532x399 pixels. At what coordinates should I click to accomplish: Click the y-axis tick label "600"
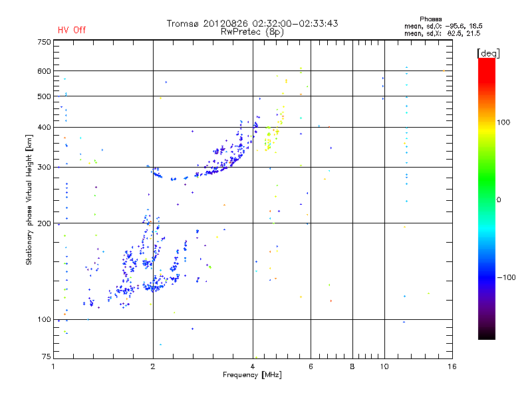coord(44,71)
